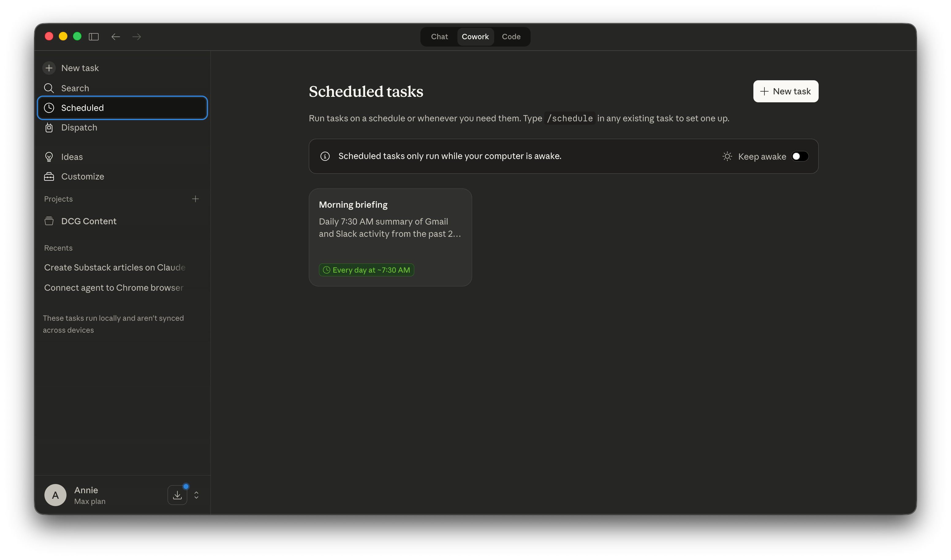Open Dispatch from the sidebar
The image size is (951, 560).
point(79,127)
